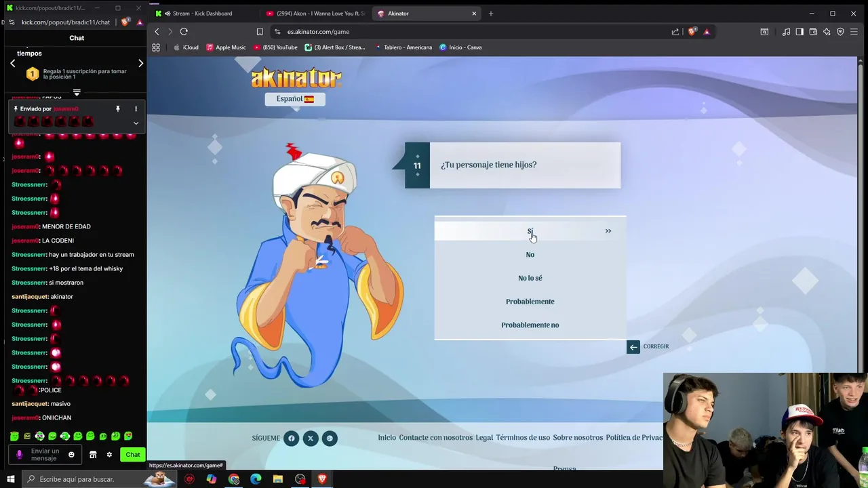Image resolution: width=868 pixels, height=488 pixels.
Task: Open Akinator's X (Twitter) follow icon
Action: tap(311, 439)
